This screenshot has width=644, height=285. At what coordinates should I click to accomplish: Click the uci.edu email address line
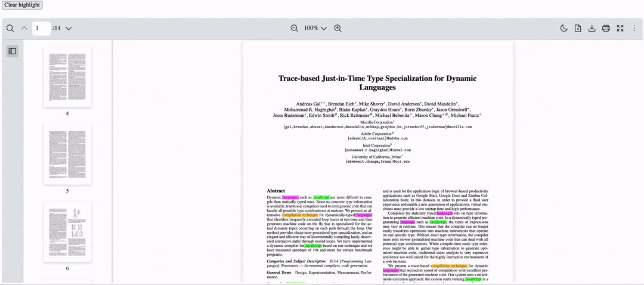click(377, 162)
